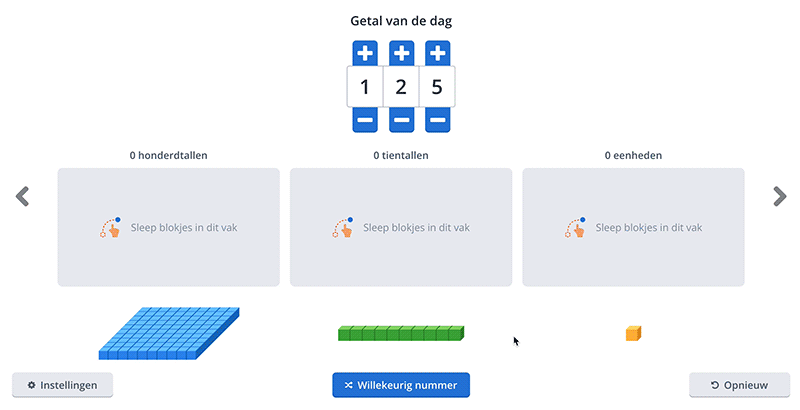The image size is (800, 410).
Task: Decrease the hundreds digit with minus
Action: pyautogui.click(x=365, y=120)
